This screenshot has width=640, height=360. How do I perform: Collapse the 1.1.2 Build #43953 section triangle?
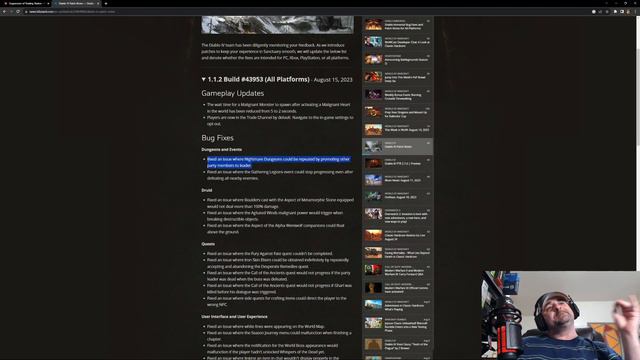tap(204, 79)
